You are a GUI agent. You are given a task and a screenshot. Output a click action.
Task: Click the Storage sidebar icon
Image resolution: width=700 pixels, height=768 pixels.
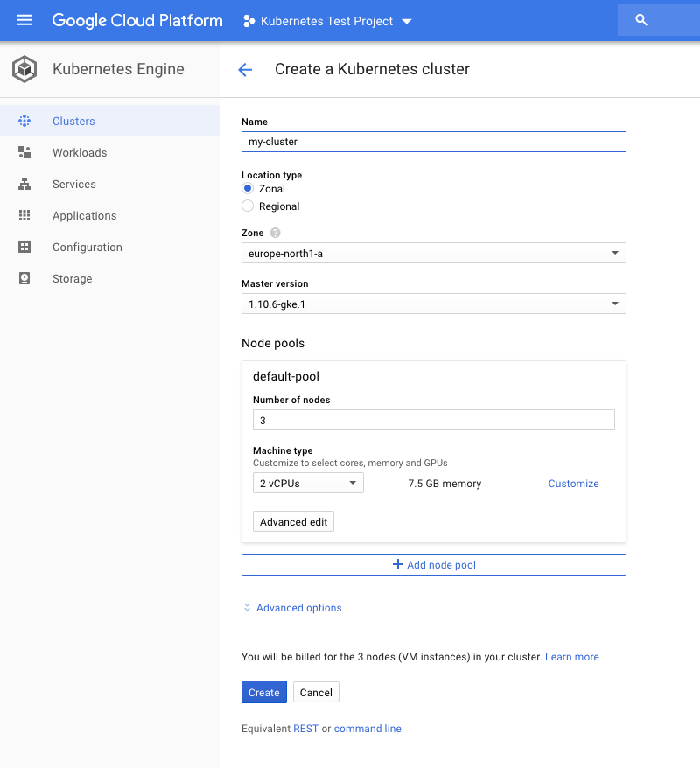24,279
